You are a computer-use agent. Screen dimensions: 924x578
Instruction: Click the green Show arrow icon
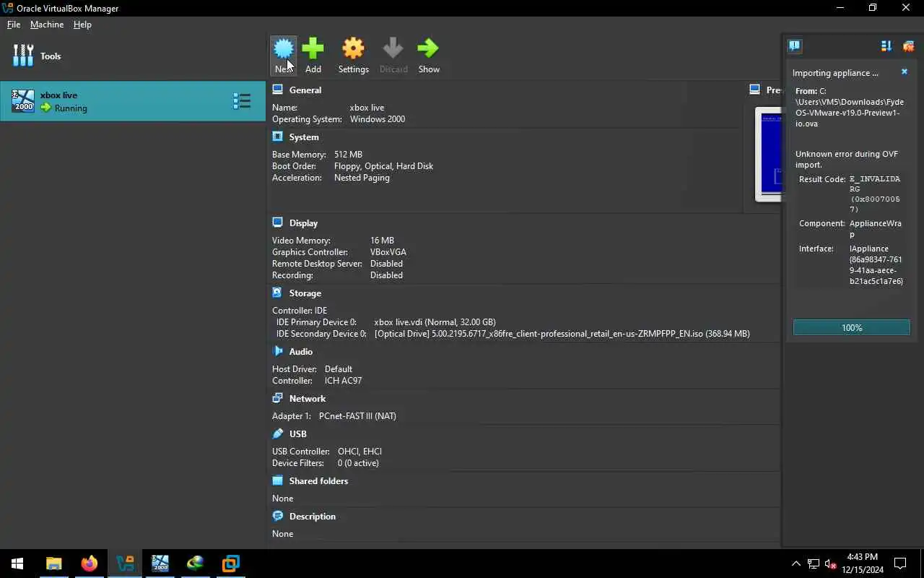pyautogui.click(x=428, y=48)
